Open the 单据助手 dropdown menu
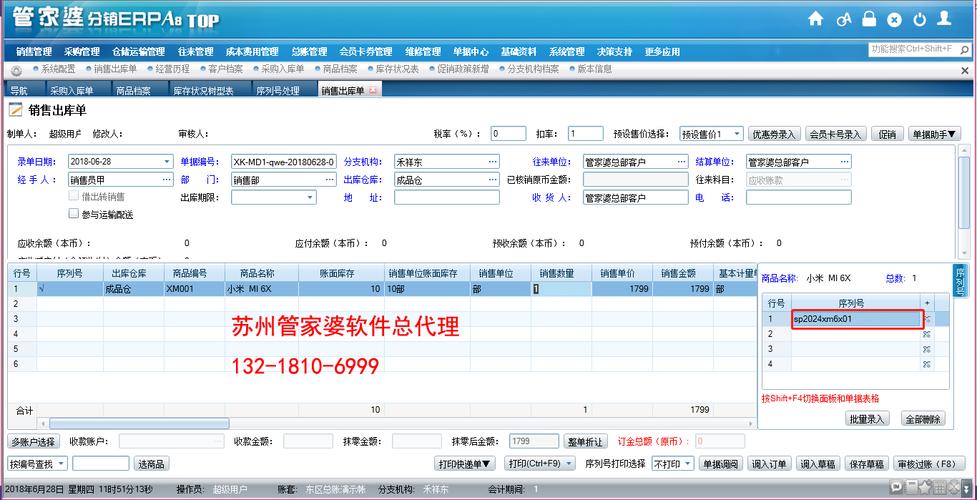This screenshot has height=500, width=977. tap(935, 133)
